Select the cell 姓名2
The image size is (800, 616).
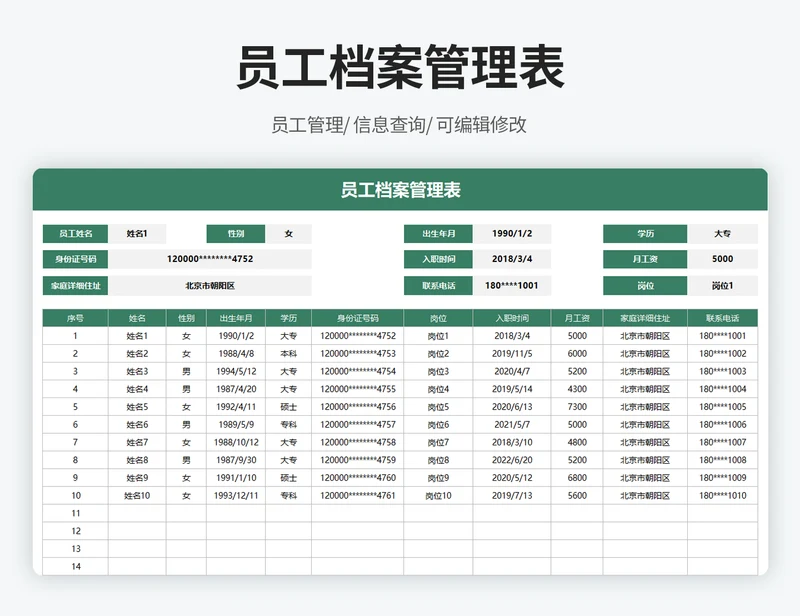(137, 354)
